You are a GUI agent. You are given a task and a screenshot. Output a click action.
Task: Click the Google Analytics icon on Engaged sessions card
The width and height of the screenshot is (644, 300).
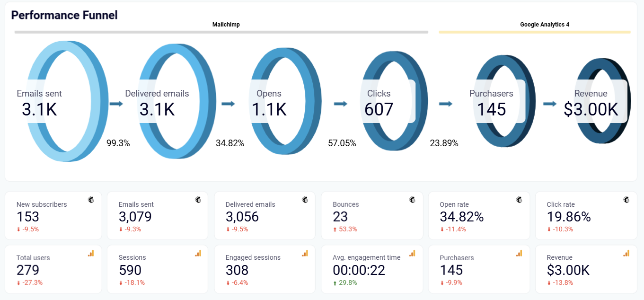pyautogui.click(x=305, y=253)
